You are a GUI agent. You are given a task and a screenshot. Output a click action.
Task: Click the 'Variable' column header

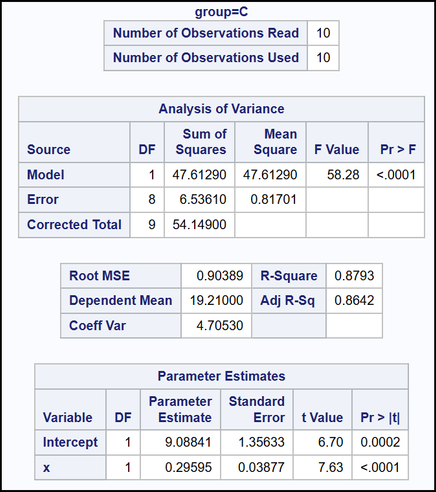(68, 417)
